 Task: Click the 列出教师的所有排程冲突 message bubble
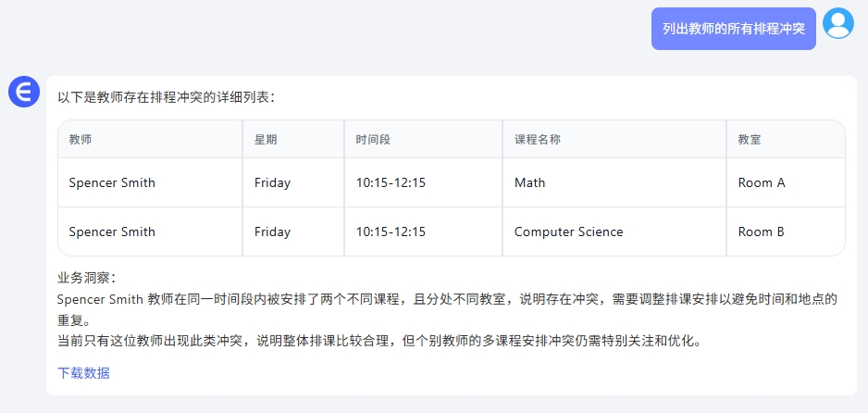(734, 29)
